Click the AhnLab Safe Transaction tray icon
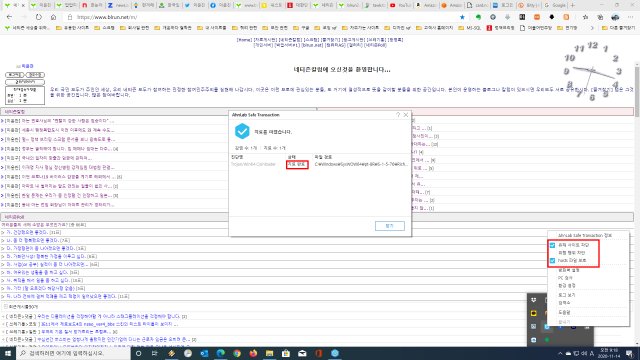This screenshot has width=640, height=360. coord(547,327)
